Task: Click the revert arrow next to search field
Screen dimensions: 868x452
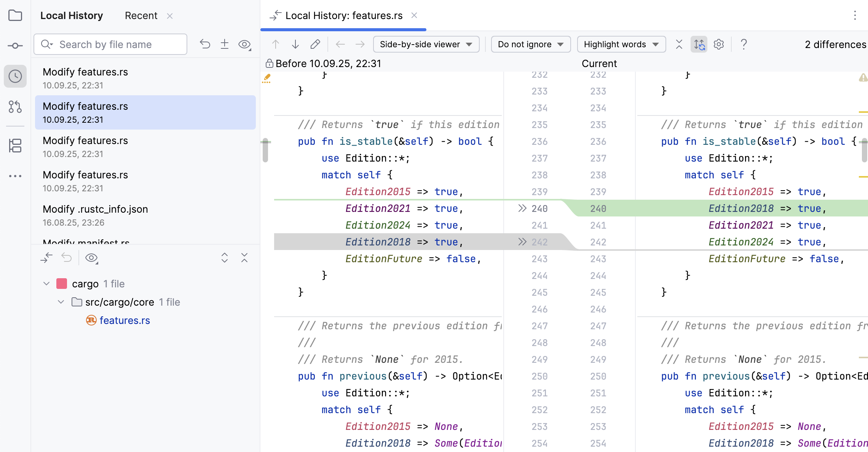Action: point(205,44)
